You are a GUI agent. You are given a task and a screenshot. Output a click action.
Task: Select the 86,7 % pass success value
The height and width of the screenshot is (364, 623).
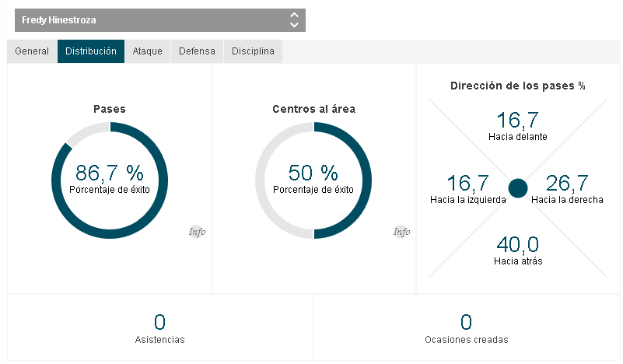[110, 173]
